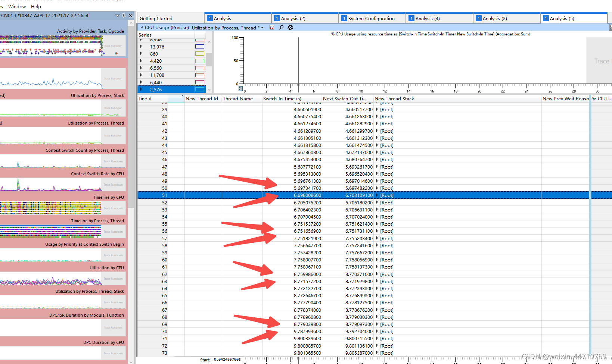Open Utilization by Process, Stack graph thumbnail
The width and height of the screenshot is (612, 364).
pyautogui.click(x=63, y=108)
